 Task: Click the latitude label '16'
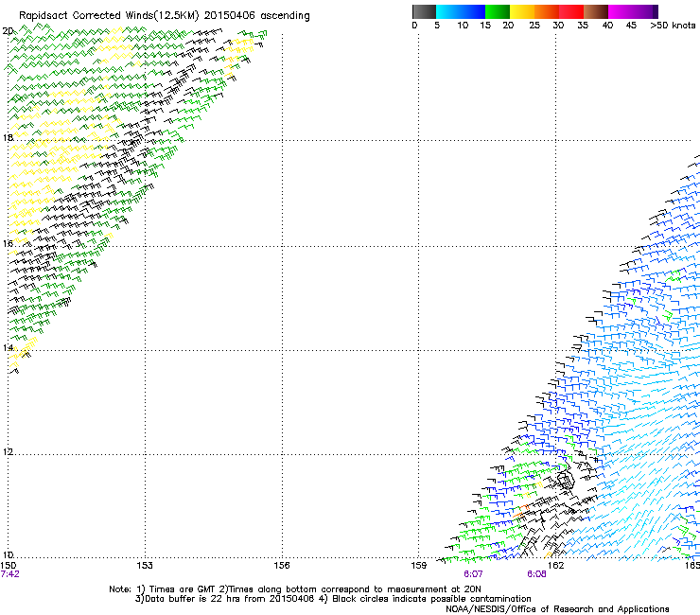8,243
